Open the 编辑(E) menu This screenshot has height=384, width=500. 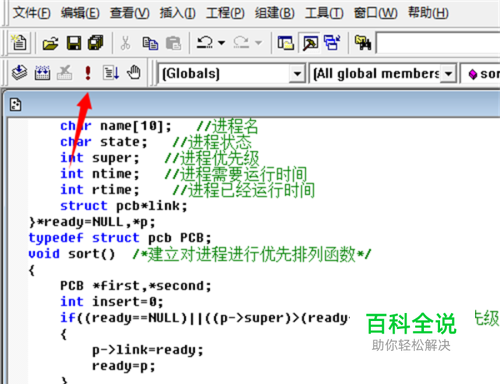[80, 13]
